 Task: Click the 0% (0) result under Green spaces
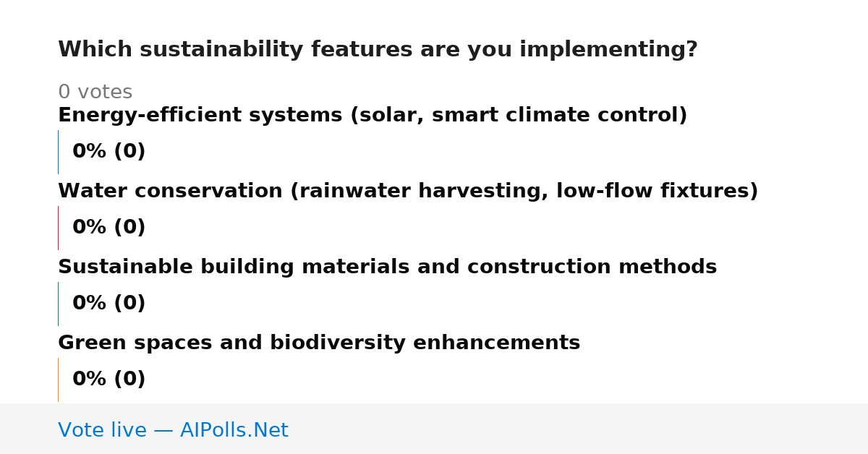(109, 380)
